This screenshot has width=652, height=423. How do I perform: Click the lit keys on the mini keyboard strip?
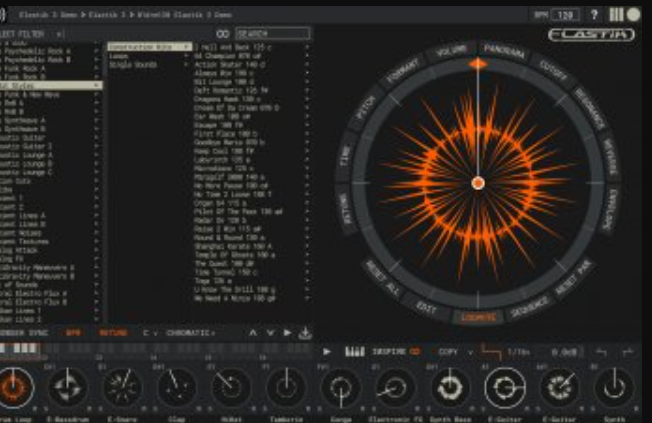tap(20, 348)
